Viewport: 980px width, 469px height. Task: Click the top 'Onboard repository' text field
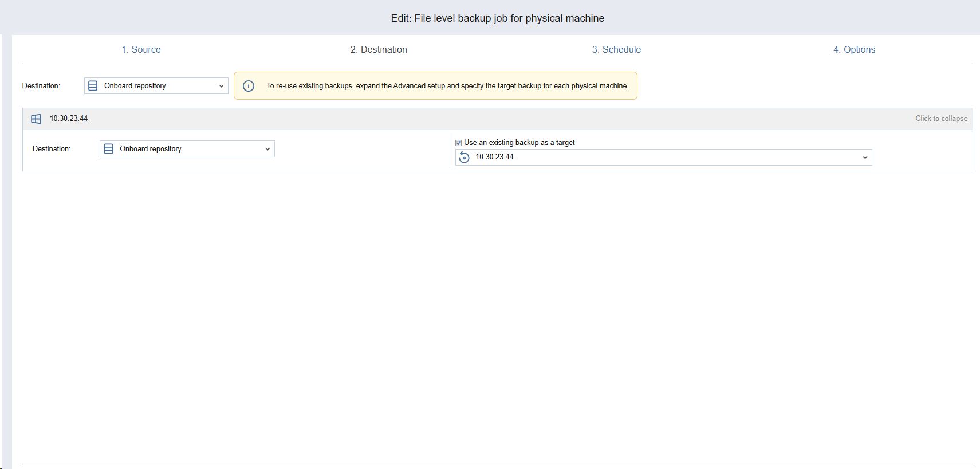coord(155,86)
